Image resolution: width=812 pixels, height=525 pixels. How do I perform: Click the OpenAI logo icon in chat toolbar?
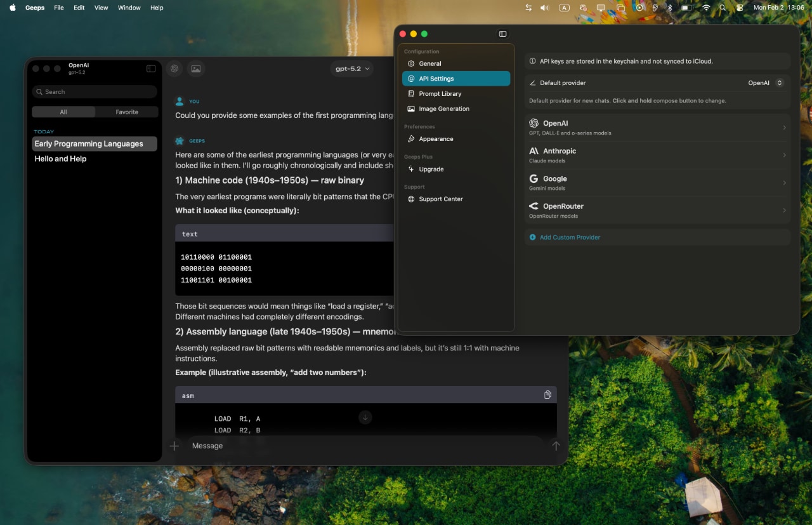coord(174,69)
